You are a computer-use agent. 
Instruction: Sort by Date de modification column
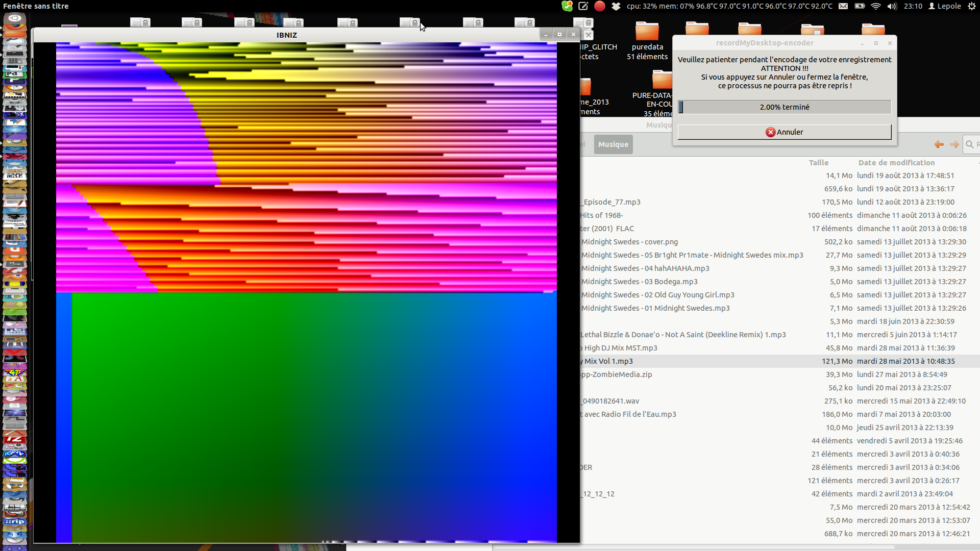[896, 163]
